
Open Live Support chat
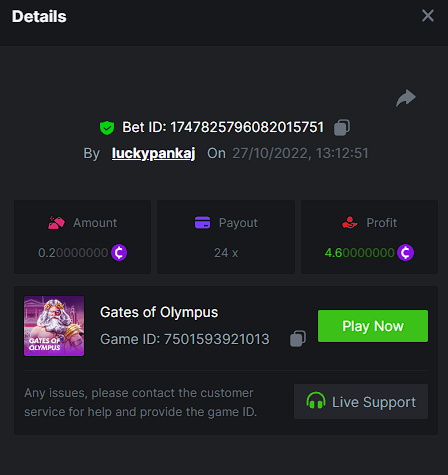[x=361, y=402]
